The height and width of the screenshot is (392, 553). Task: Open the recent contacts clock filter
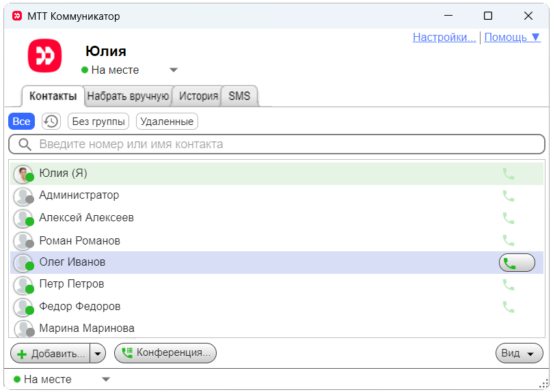51,122
